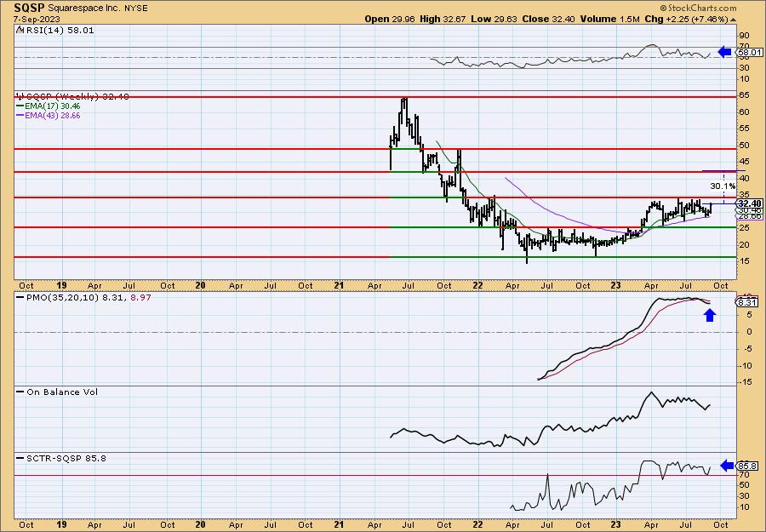The width and height of the screenshot is (766, 532).
Task: Click the Volume 1.5M value
Action: click(x=609, y=19)
